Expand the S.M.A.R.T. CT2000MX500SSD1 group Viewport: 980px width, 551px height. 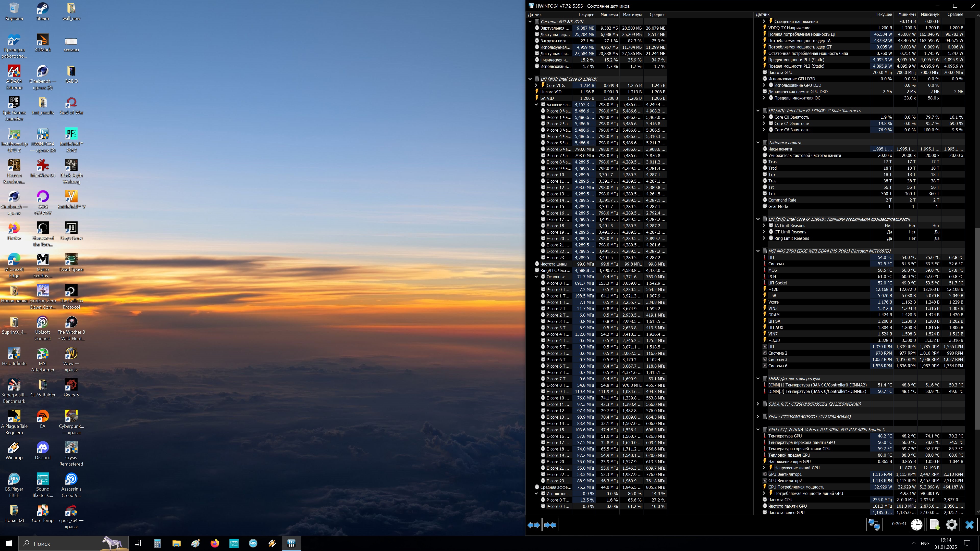tap(758, 404)
